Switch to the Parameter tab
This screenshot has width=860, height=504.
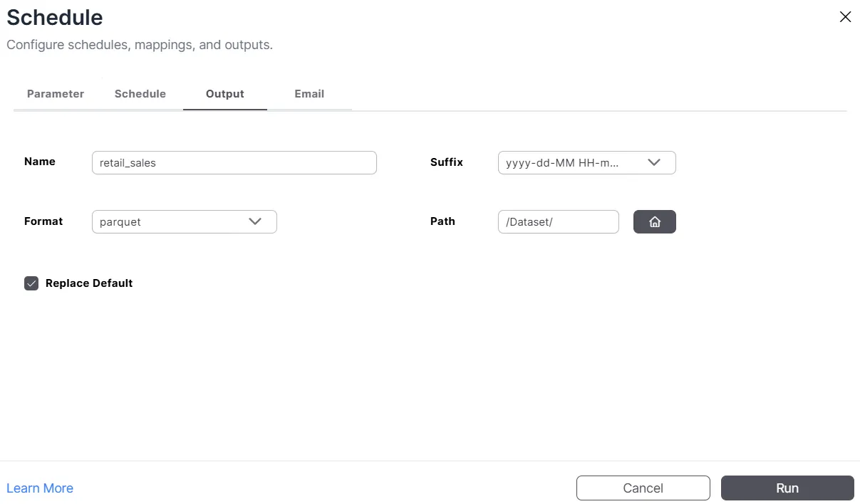pyautogui.click(x=56, y=94)
